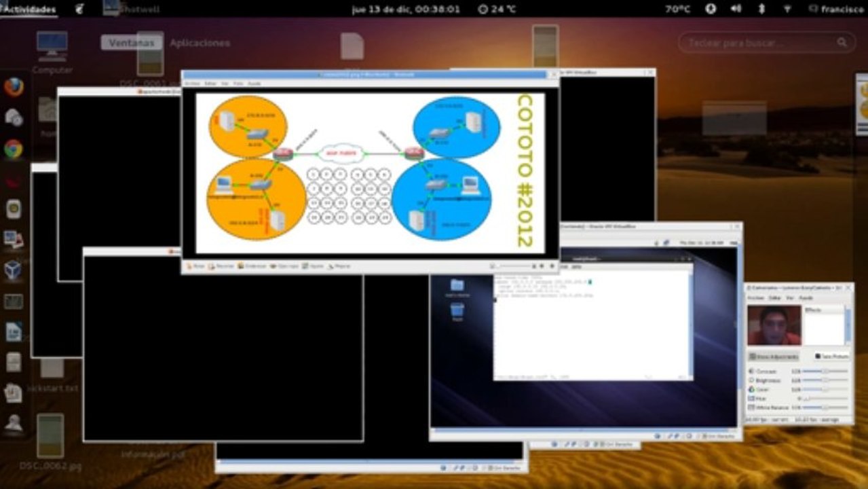
Task: Switch to the Ventanas view
Action: click(x=132, y=42)
